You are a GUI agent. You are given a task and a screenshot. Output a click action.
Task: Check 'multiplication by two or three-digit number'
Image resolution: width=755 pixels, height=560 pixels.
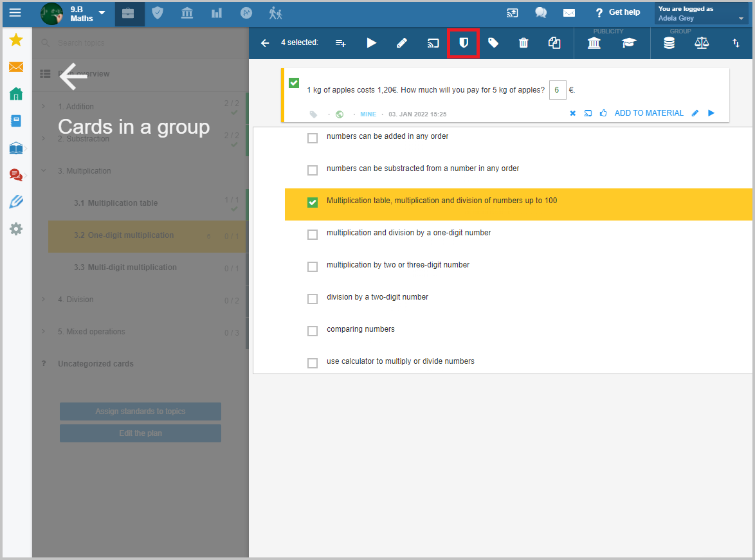tap(313, 267)
